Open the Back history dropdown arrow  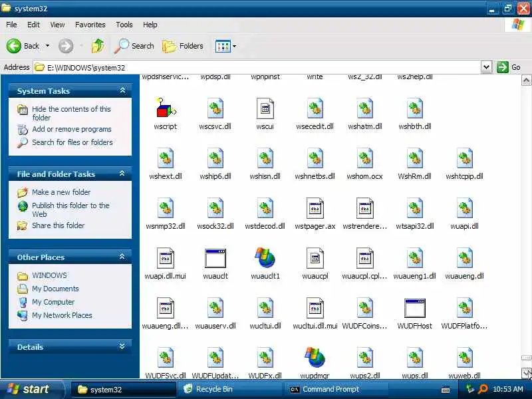[47, 46]
